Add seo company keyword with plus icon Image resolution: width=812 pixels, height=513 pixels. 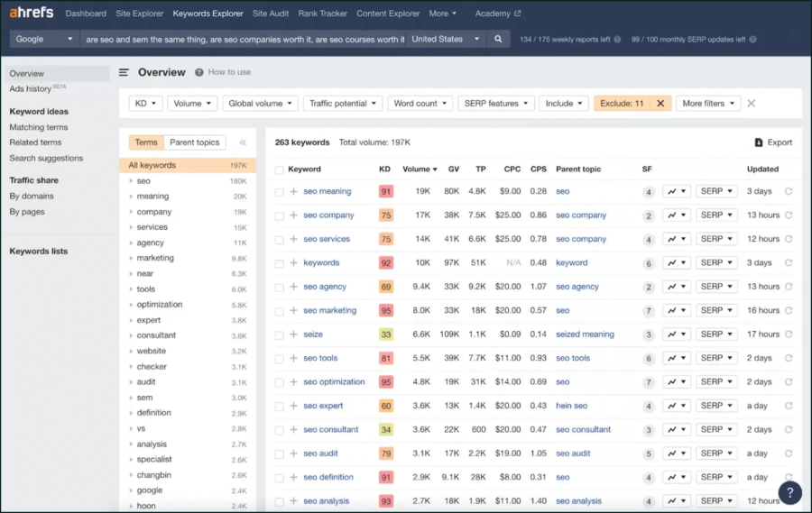[x=293, y=215]
